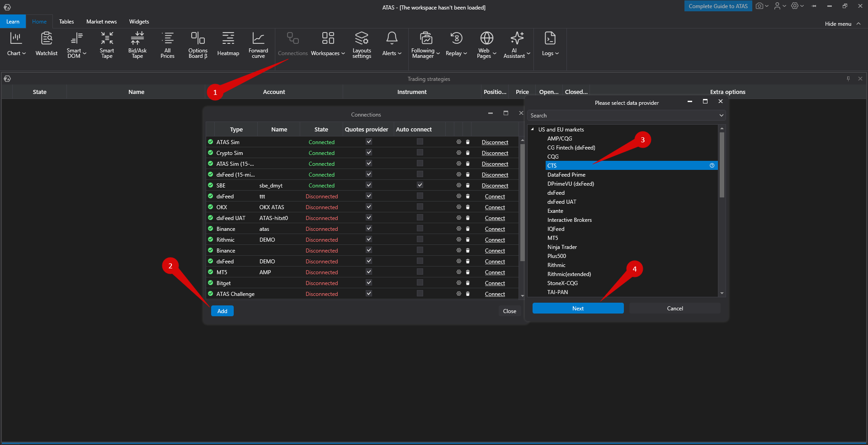Open the Search dropdown in provider dialog

click(722, 116)
